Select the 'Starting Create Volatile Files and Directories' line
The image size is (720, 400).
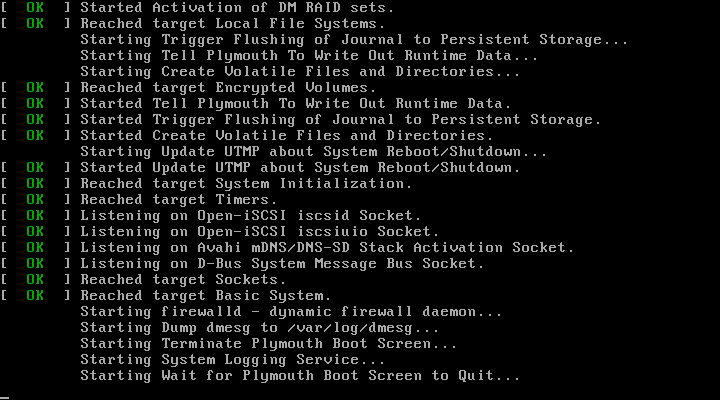[300, 72]
